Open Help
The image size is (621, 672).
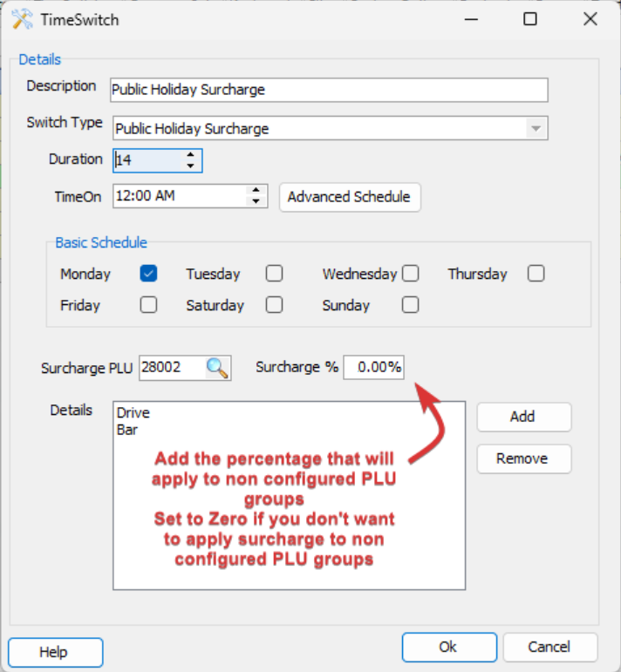55,652
